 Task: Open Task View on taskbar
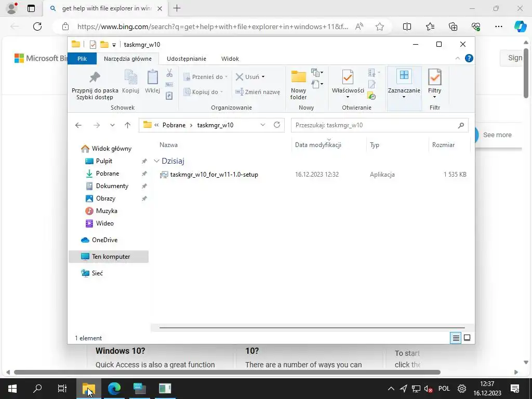click(x=62, y=389)
